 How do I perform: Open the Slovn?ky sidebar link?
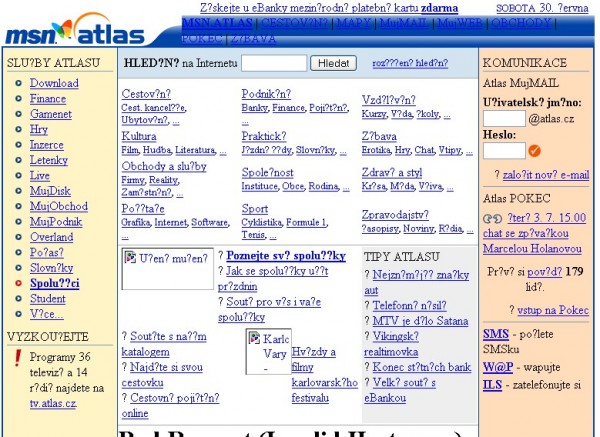(52, 268)
